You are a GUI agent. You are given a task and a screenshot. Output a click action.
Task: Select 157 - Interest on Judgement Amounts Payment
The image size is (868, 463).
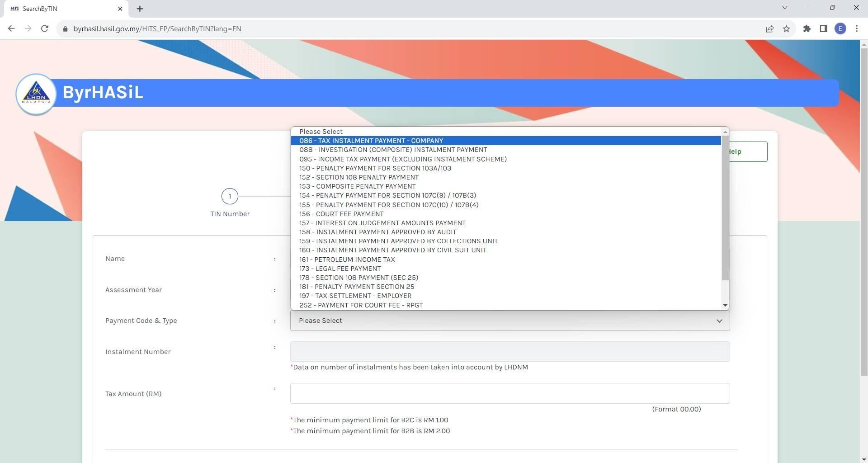pos(506,223)
